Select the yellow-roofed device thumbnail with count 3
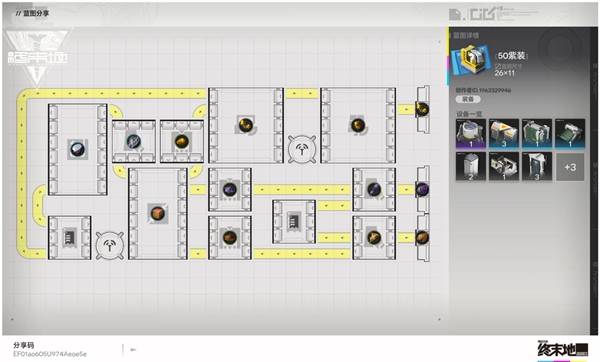600x362 pixels. (504, 134)
